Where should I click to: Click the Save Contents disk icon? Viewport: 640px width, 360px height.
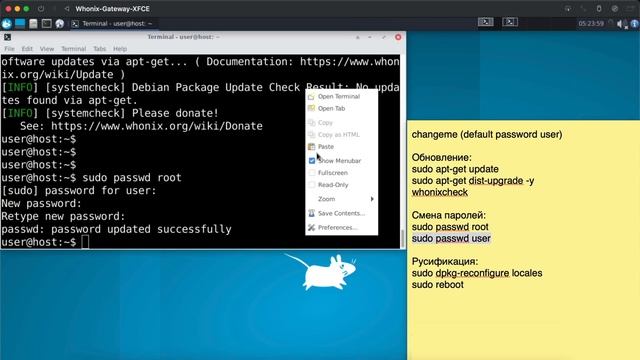pyautogui.click(x=311, y=213)
